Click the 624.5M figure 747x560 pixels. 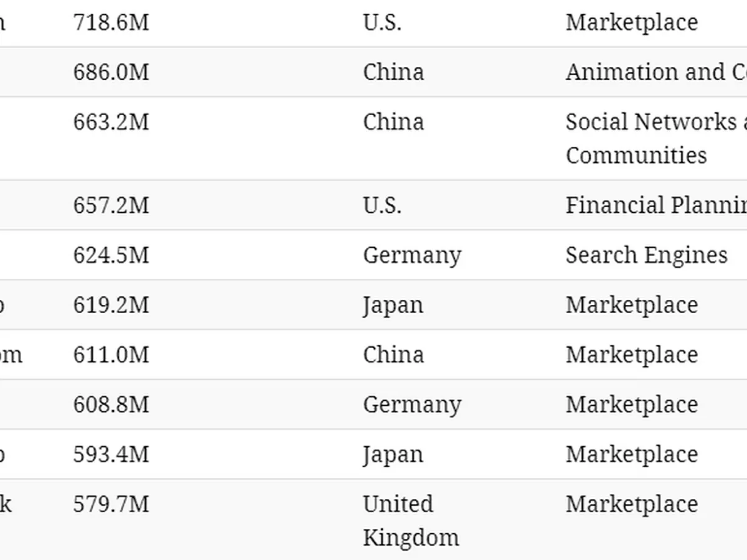tap(111, 255)
